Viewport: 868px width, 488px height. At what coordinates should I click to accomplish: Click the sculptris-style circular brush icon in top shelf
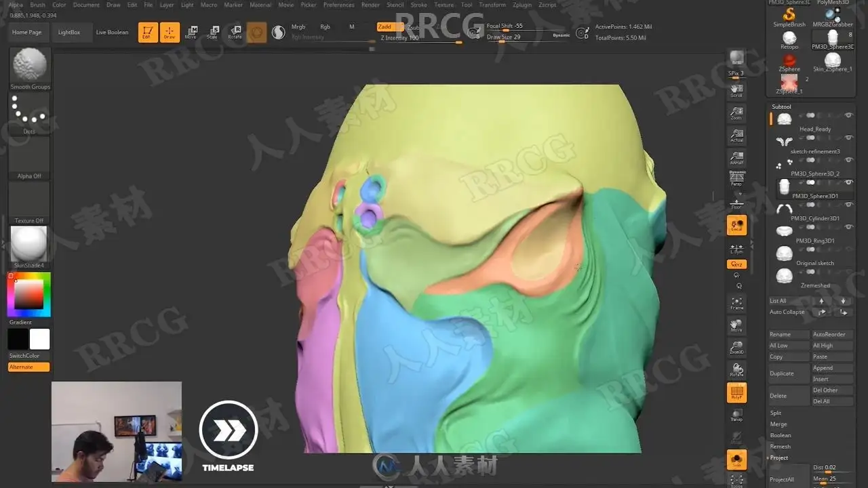[x=256, y=32]
